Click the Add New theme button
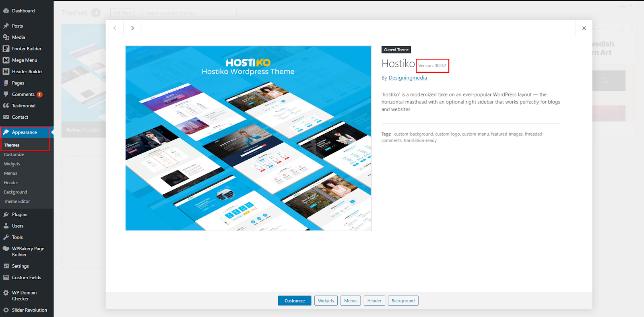 pos(122,13)
